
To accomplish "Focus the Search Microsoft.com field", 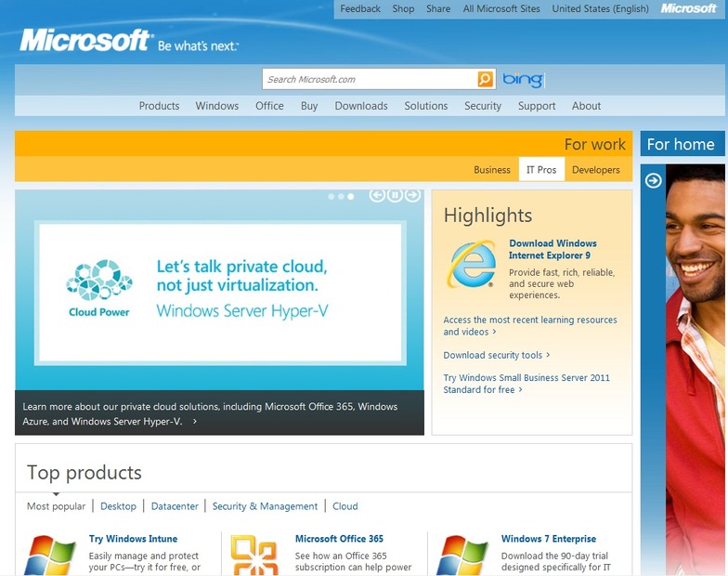I will coord(370,80).
